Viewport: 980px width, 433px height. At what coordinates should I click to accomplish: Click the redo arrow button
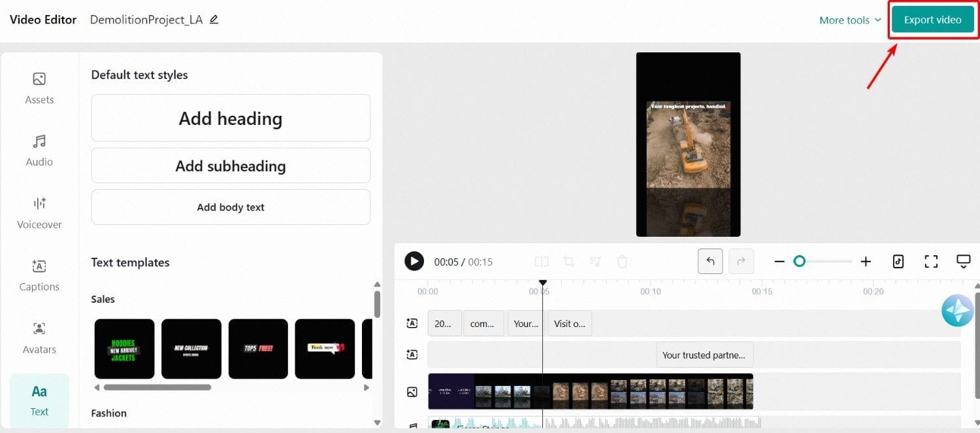point(741,262)
